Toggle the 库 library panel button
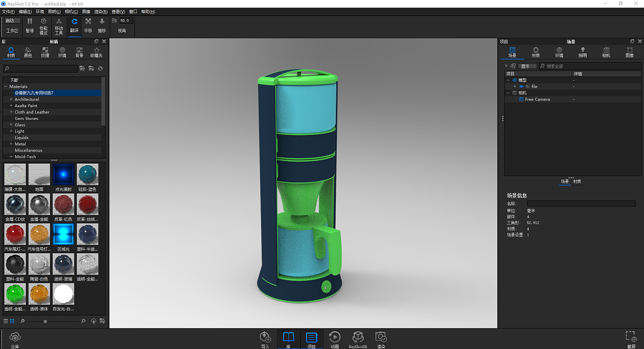644x349 pixels. pyautogui.click(x=288, y=339)
